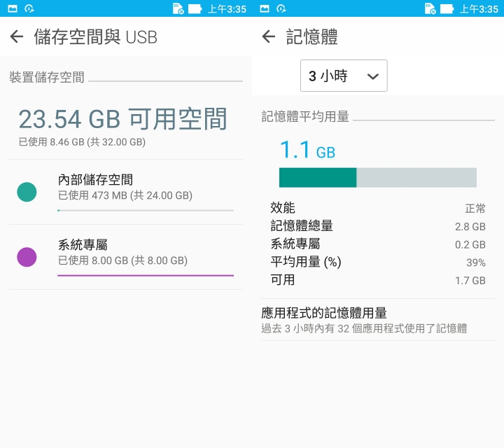Open 應用程式的記憶體用量 details

378,320
